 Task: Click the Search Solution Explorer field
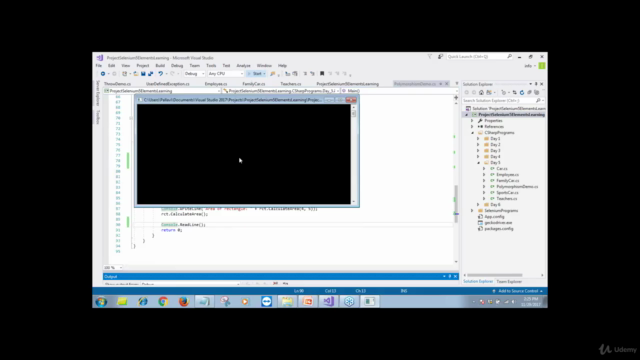(x=503, y=100)
